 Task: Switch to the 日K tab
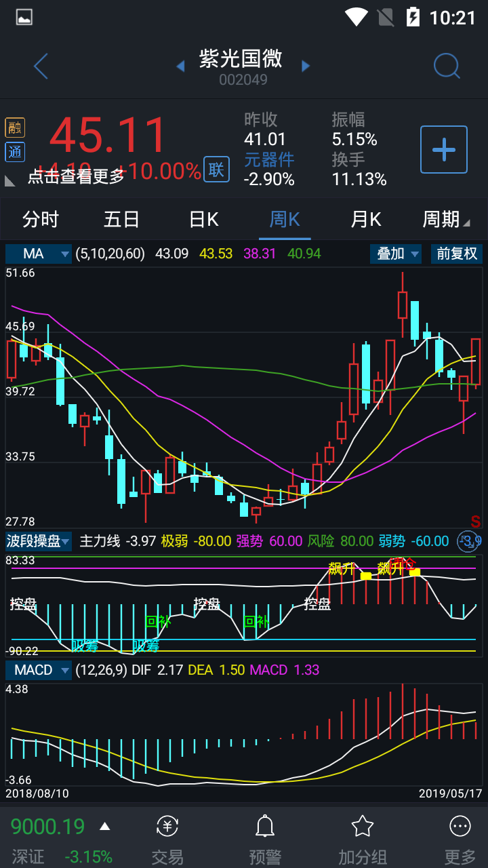(x=203, y=219)
